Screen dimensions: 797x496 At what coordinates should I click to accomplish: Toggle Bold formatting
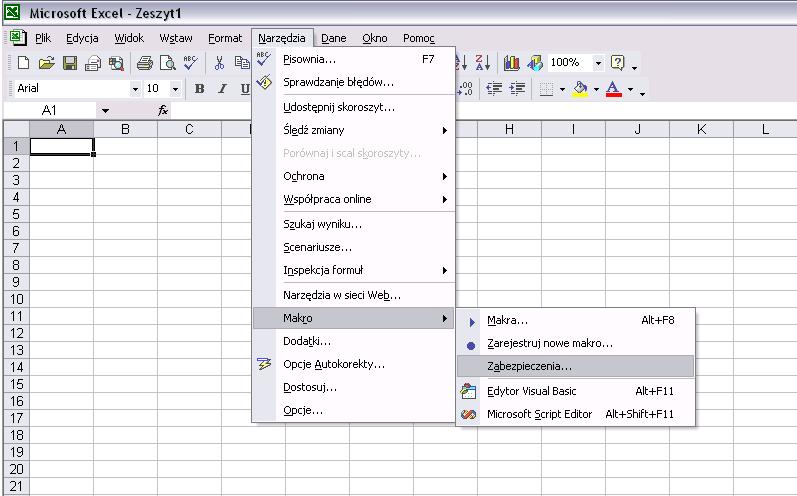(199, 89)
